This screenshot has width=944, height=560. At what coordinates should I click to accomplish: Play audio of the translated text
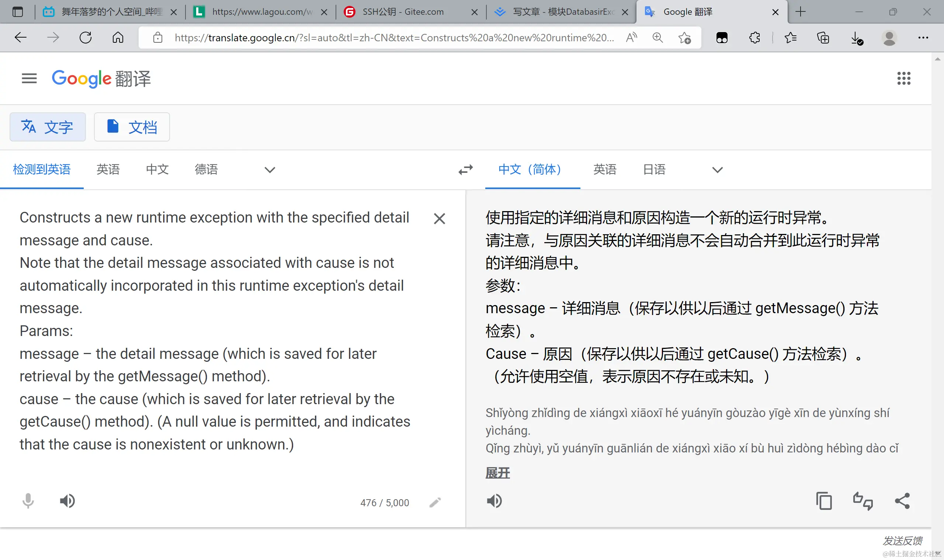[494, 501]
